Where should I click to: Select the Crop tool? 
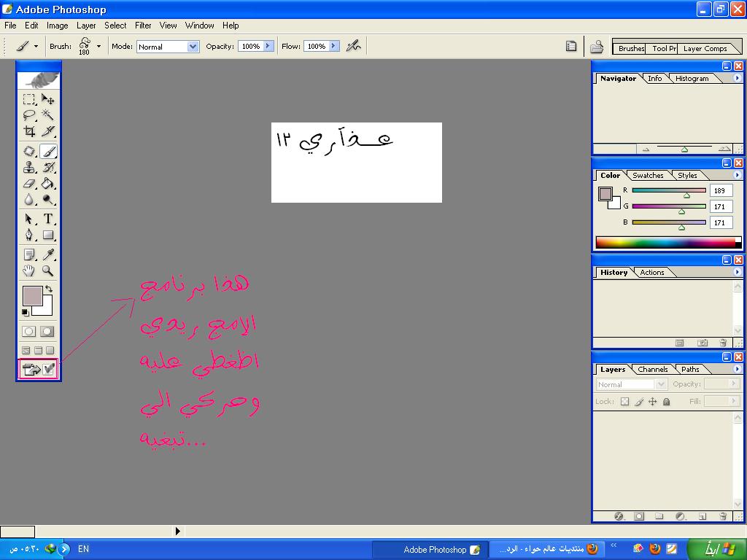[29, 131]
